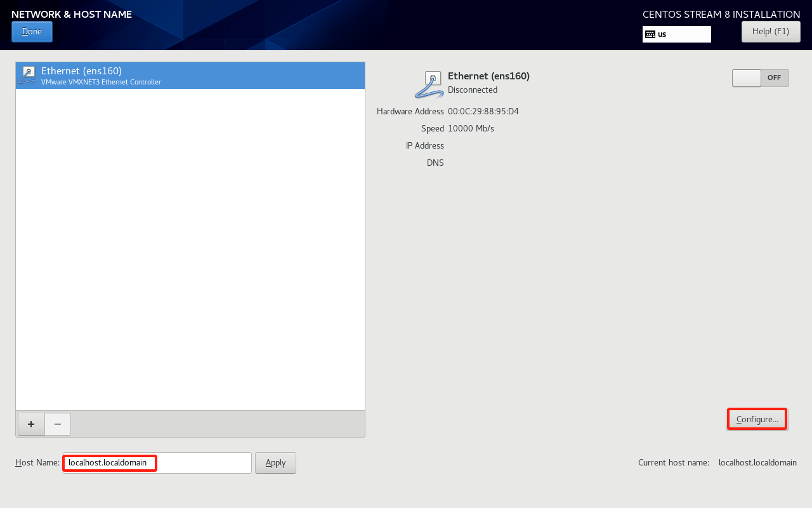Viewport: 812px width, 508px height.
Task: Click the current host name value
Action: 757,463
